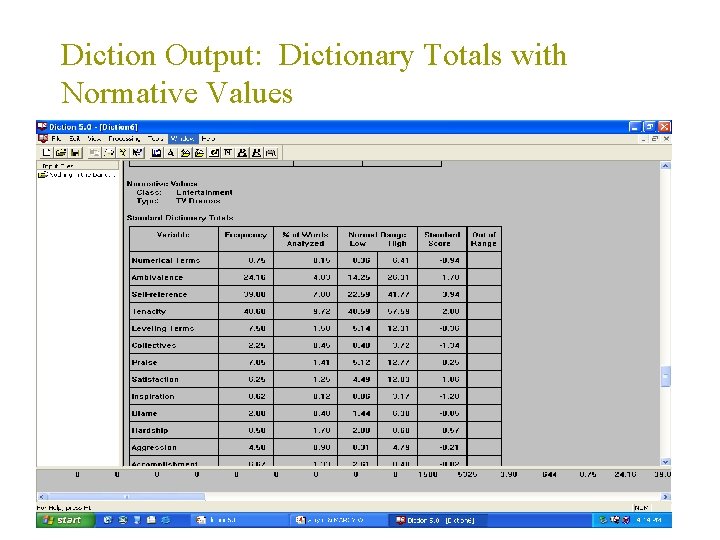The image size is (720, 540).
Task: Click the New file toolbar icon
Action: point(46,153)
